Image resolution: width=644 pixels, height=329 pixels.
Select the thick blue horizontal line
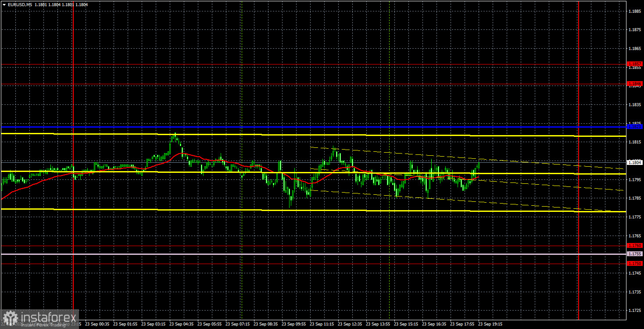(x=314, y=127)
